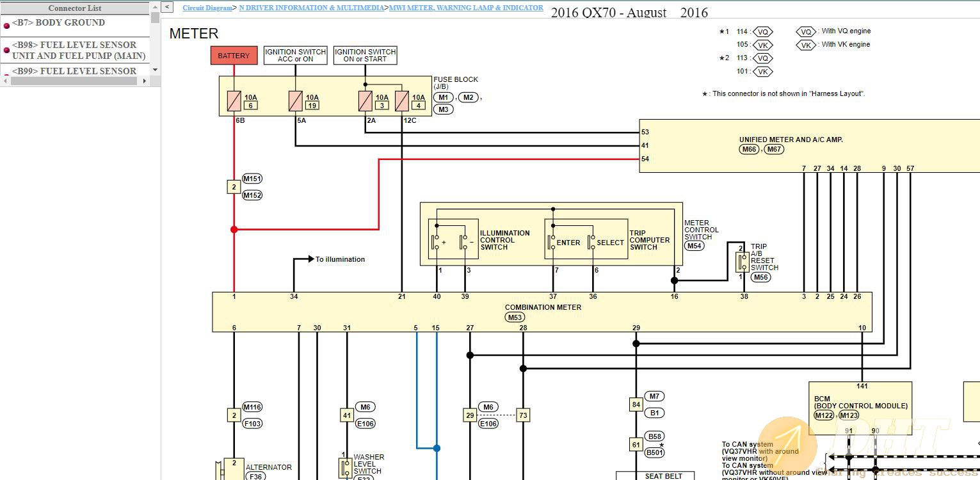This screenshot has width=980, height=480.
Task: Click junction connector pin 61 box
Action: coord(636,444)
